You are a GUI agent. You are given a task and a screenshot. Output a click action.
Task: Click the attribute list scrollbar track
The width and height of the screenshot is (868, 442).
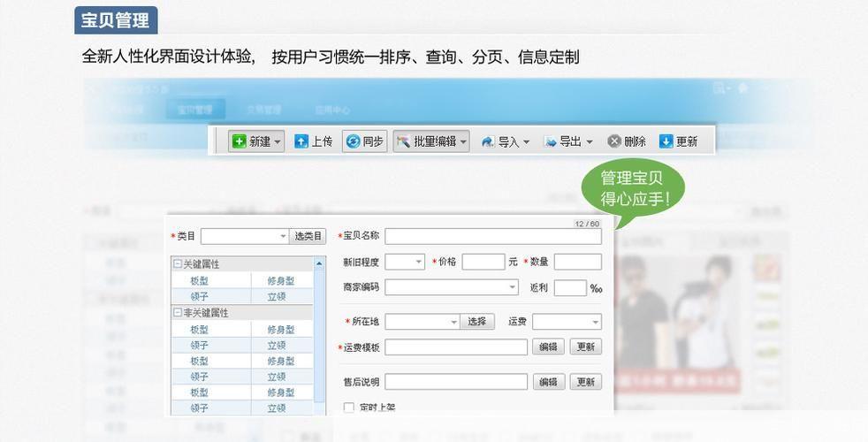point(319,336)
